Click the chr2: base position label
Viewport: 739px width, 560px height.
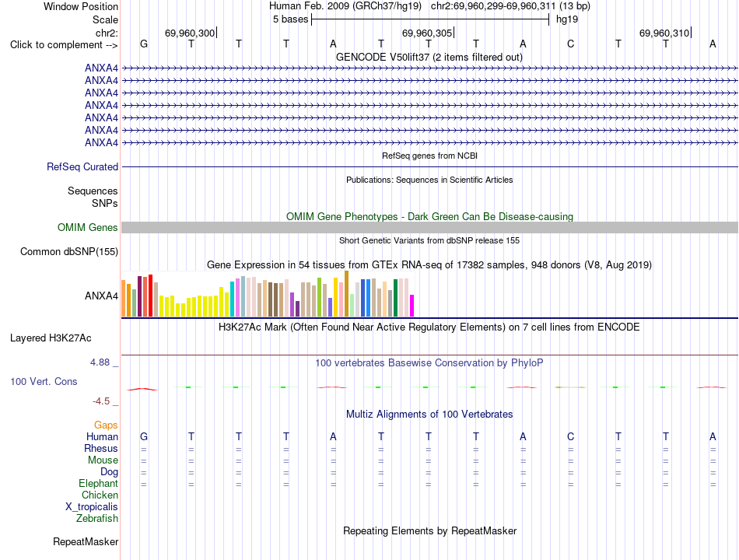point(107,33)
